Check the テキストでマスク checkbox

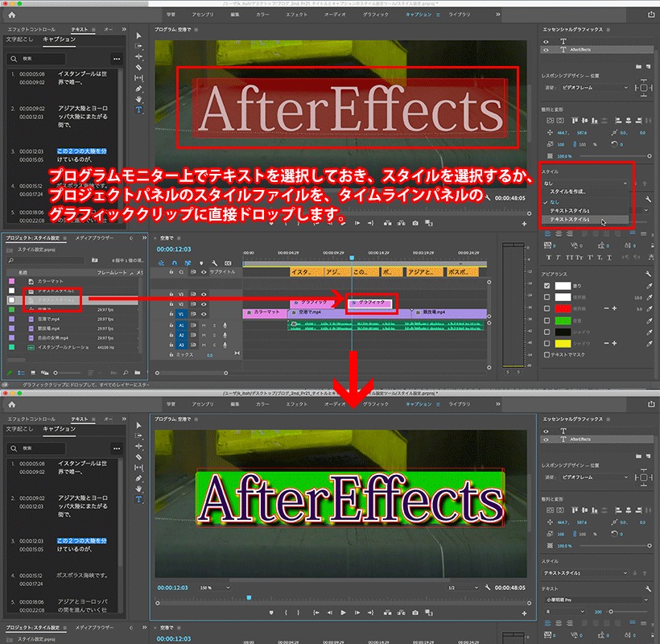pos(547,355)
